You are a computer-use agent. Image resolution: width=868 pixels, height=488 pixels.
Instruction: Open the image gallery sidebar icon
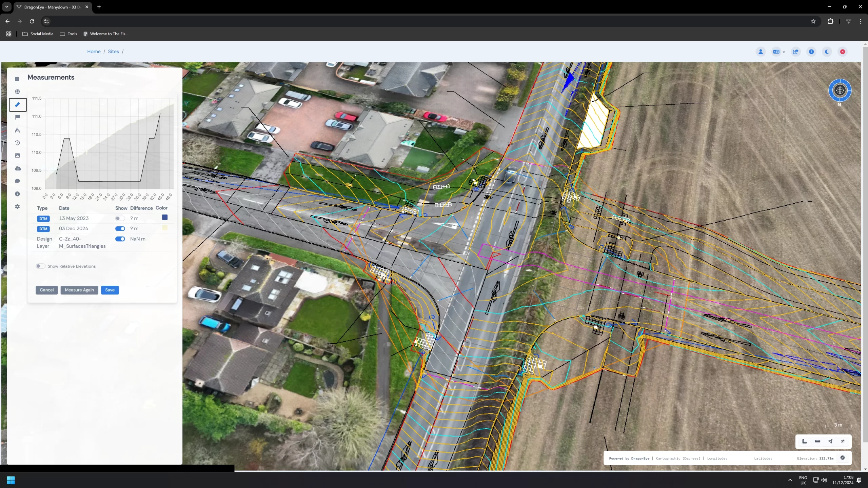(17, 156)
